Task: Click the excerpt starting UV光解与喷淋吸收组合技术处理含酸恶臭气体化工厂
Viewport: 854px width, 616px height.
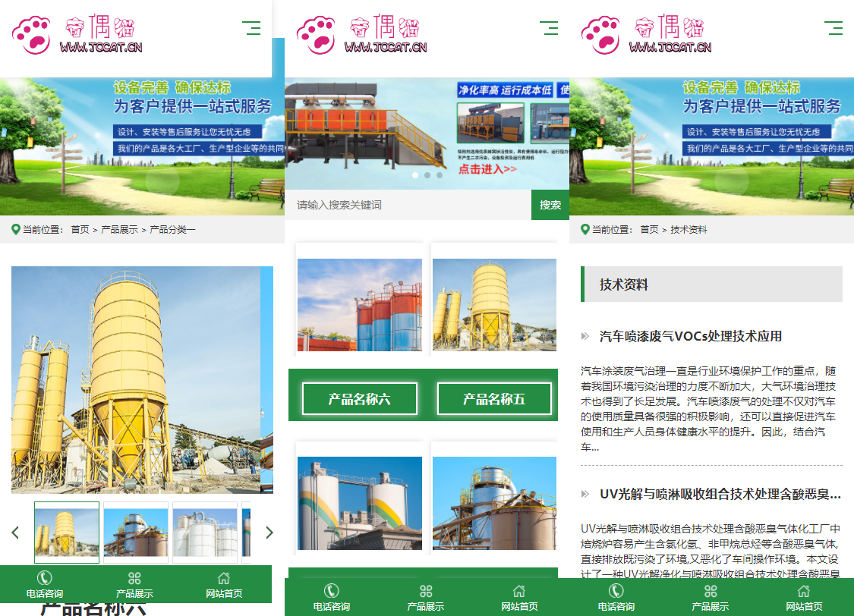Action: [x=711, y=551]
